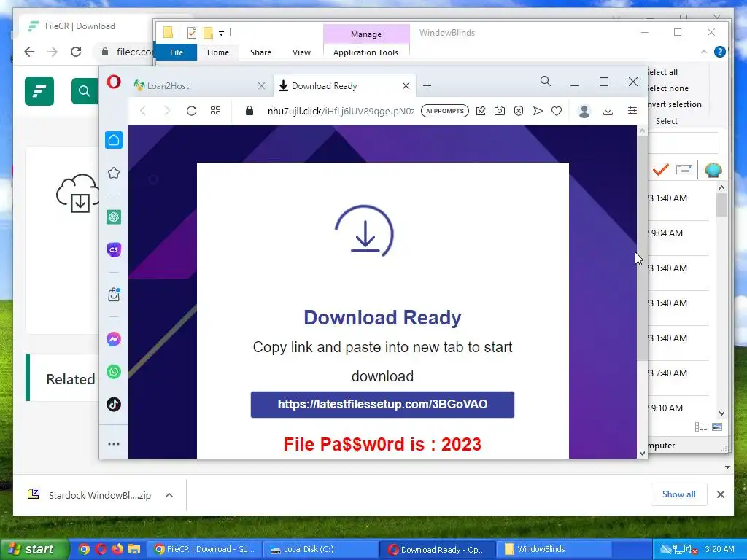
Task: Click FileCR green search button
Action: coord(85,91)
